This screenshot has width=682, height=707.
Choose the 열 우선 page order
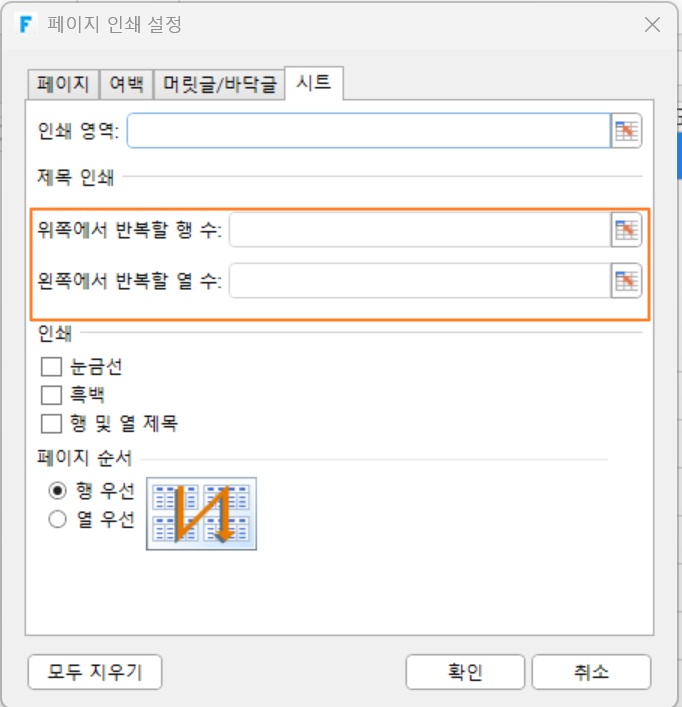pos(57,519)
